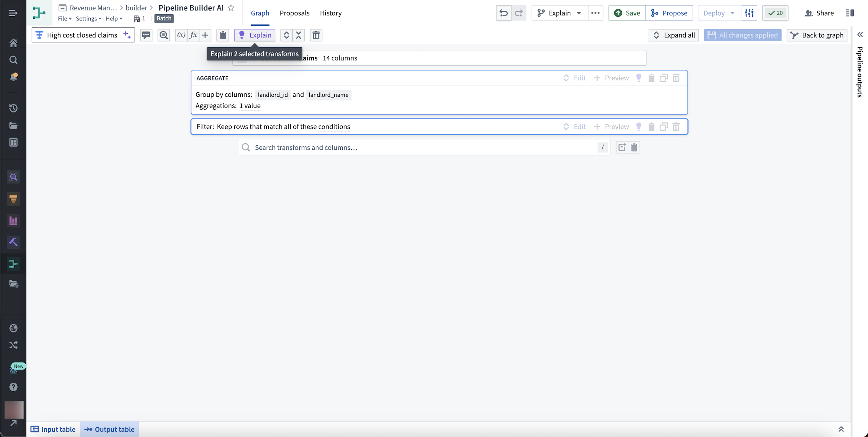Image resolution: width=868 pixels, height=437 pixels.
Task: Open the 1 value aggregations link
Action: pyautogui.click(x=250, y=106)
